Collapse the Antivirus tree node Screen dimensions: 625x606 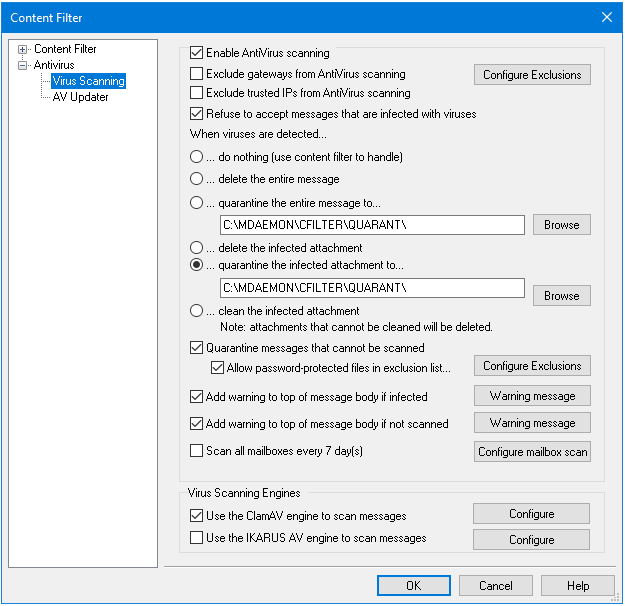23,65
